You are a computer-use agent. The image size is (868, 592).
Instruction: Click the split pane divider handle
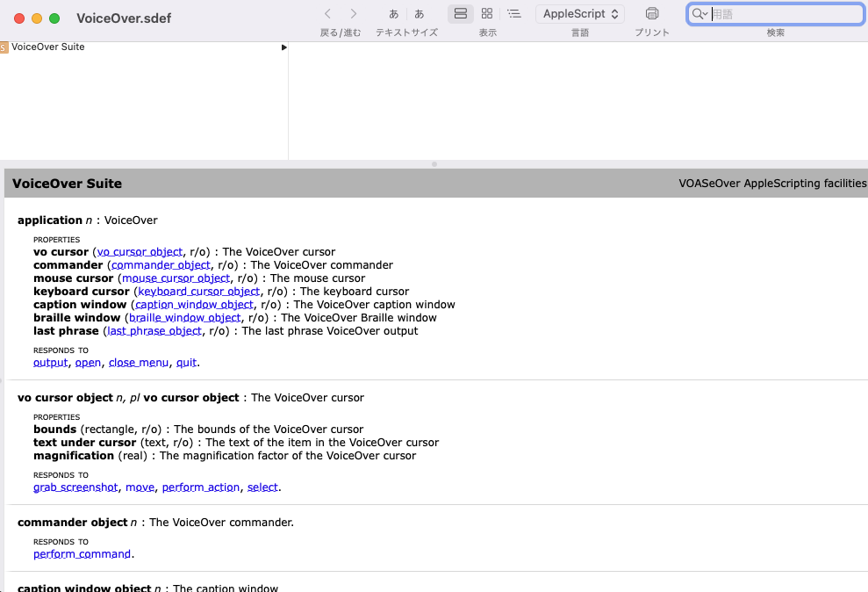click(434, 164)
